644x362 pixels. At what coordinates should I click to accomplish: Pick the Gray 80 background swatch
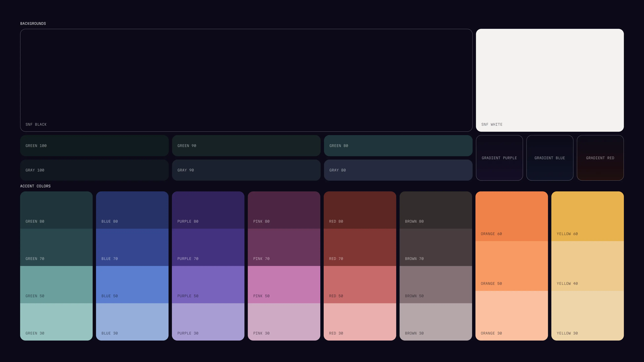coord(398,170)
